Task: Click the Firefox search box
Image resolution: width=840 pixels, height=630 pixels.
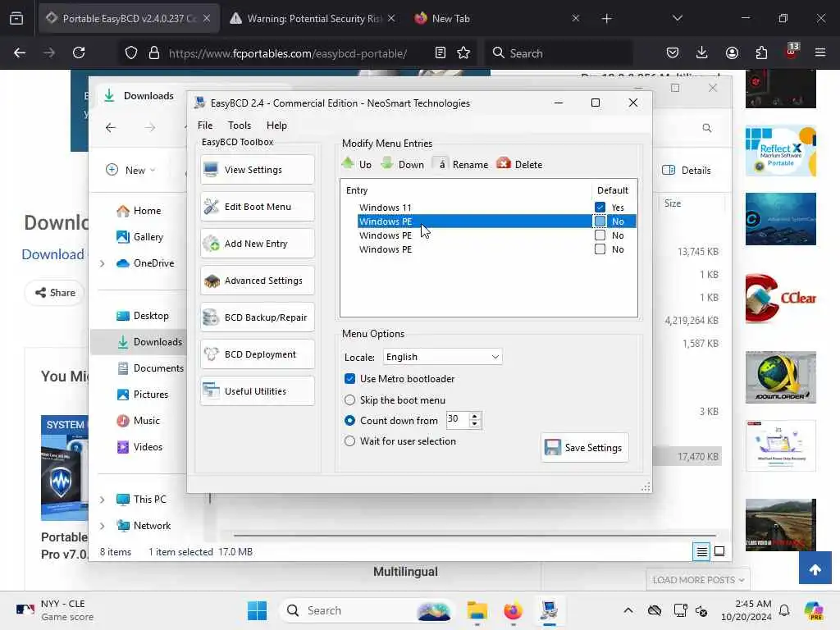Action: point(558,53)
